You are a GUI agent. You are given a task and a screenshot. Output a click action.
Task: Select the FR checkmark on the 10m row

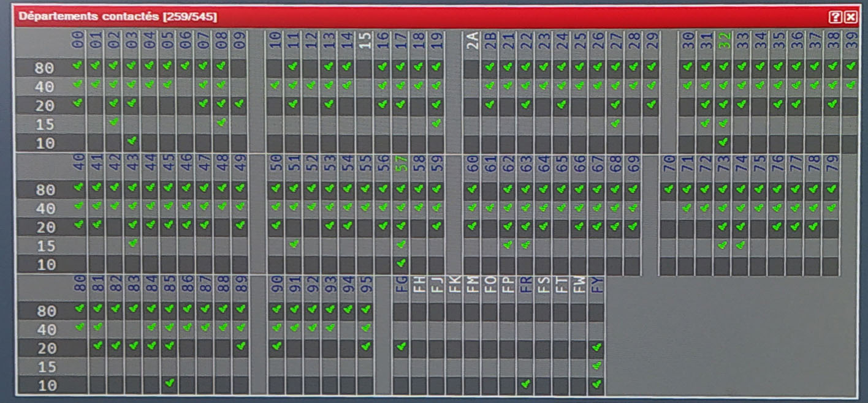point(525,384)
